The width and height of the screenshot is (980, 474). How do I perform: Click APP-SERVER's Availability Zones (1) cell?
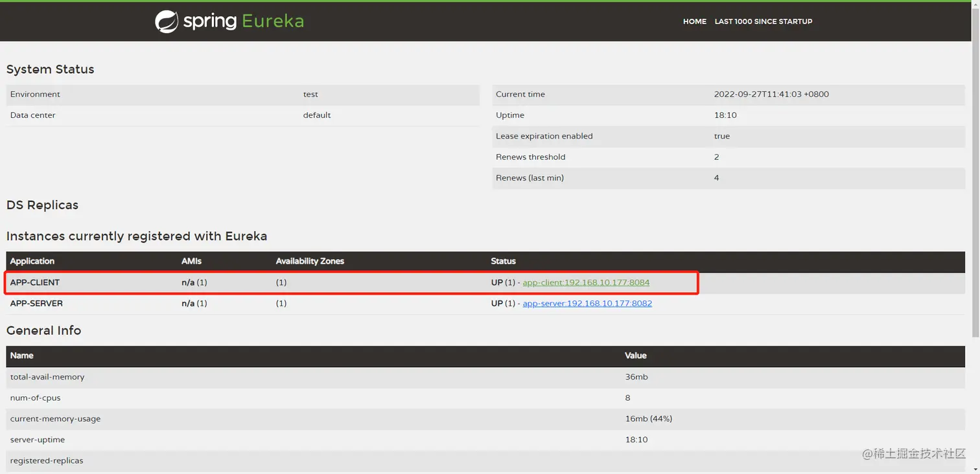(281, 303)
